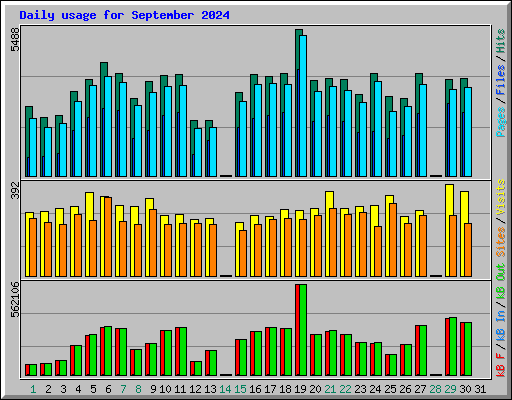The height and width of the screenshot is (400, 512).
Task: Click the 'Files' legend label
Action: [x=501, y=80]
